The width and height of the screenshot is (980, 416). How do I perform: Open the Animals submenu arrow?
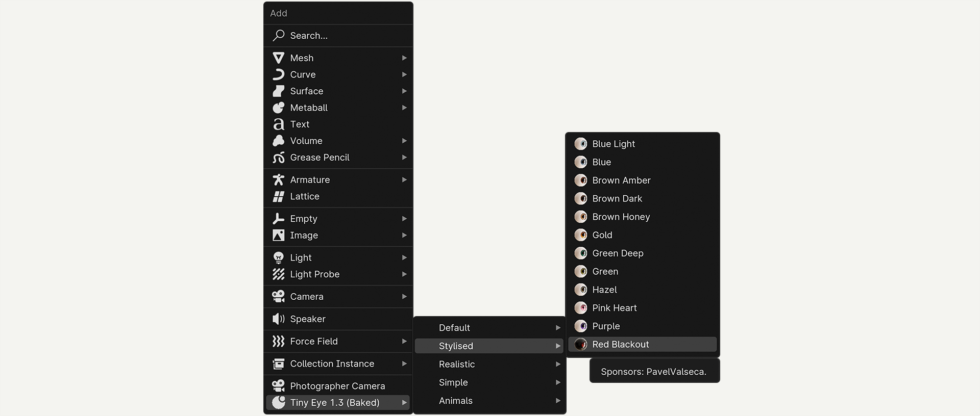(558, 401)
